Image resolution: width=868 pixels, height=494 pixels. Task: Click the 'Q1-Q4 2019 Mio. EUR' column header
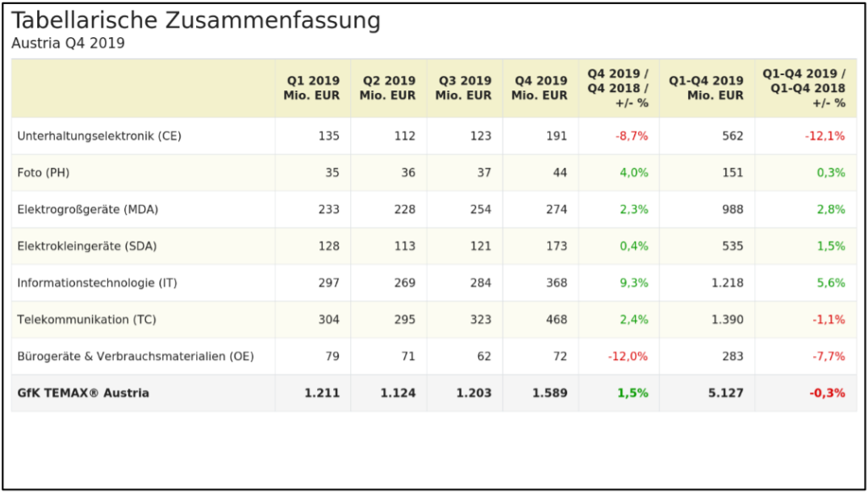pyautogui.click(x=706, y=88)
